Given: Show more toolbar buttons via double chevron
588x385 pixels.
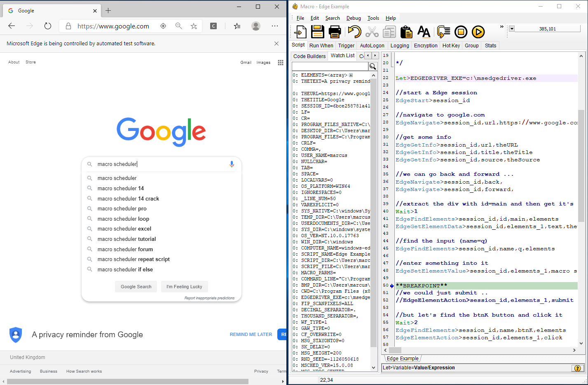Looking at the screenshot, I should (501, 27).
